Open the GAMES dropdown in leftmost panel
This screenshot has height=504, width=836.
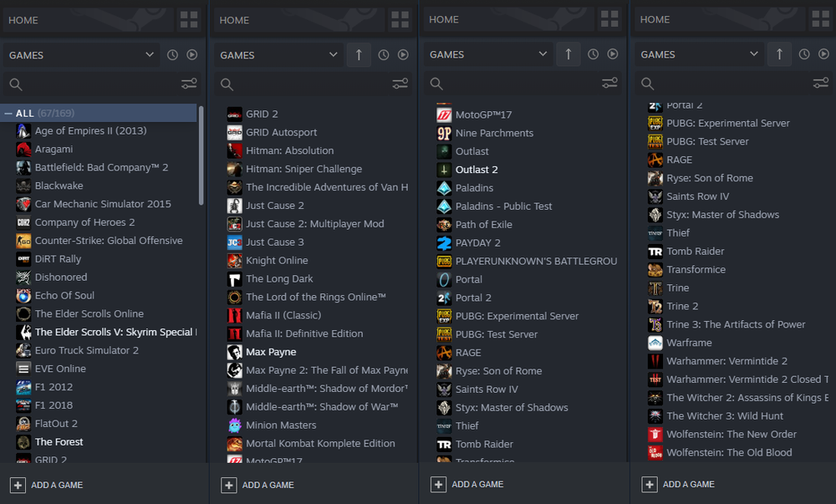tap(82, 55)
